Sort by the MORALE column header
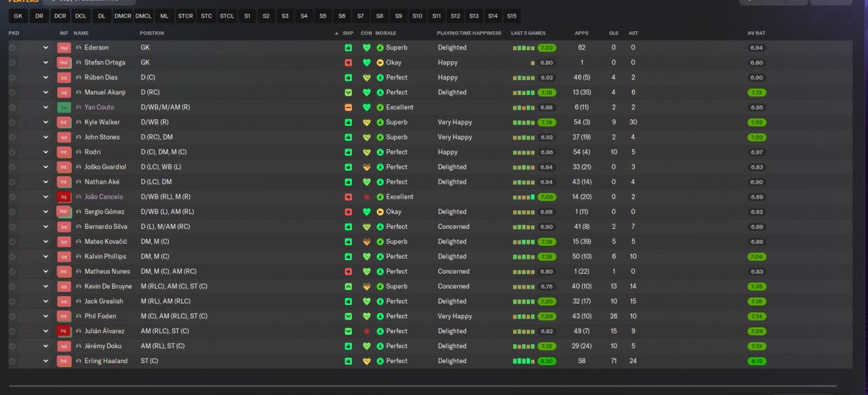 click(386, 33)
